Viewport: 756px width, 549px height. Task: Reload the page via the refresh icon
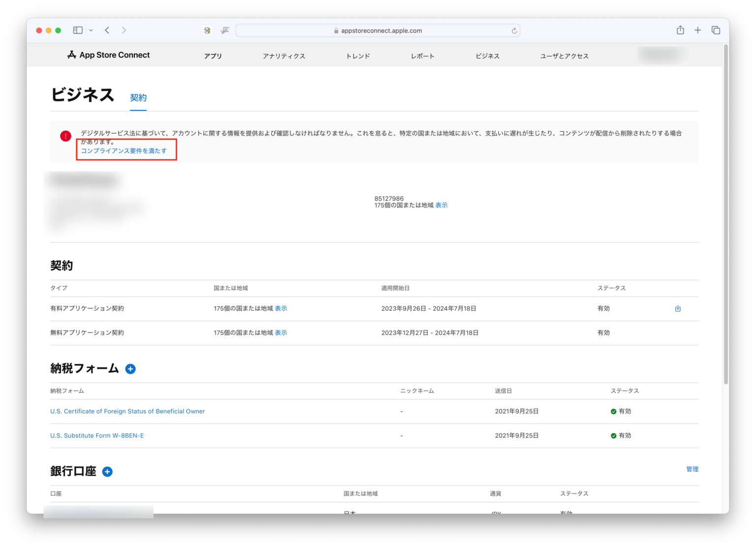[x=514, y=30]
